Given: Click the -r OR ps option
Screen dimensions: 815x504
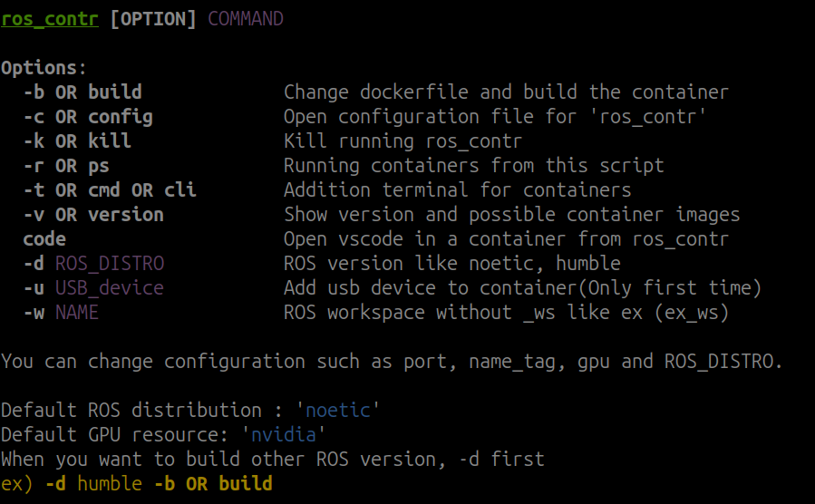Looking at the screenshot, I should pos(66,166).
